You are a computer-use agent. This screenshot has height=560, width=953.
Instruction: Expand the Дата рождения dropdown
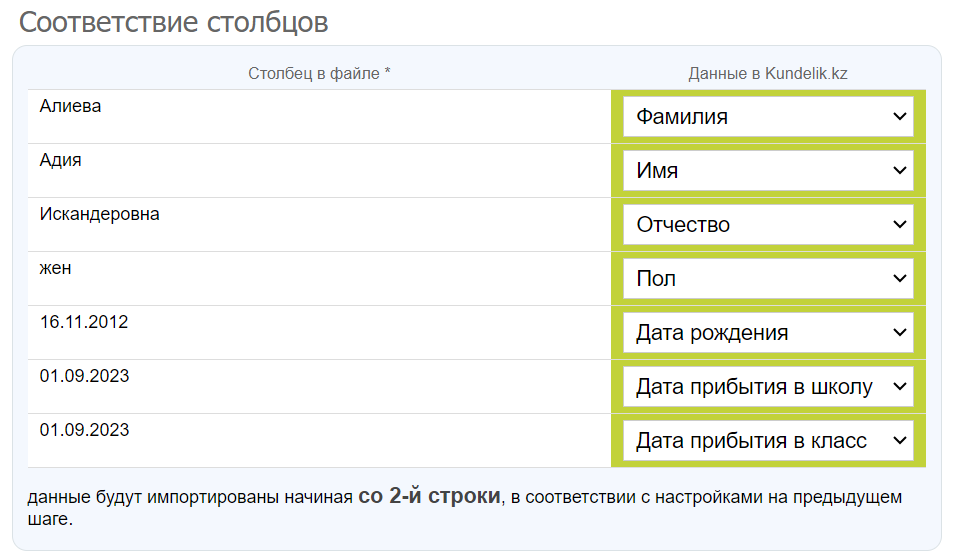tap(767, 333)
